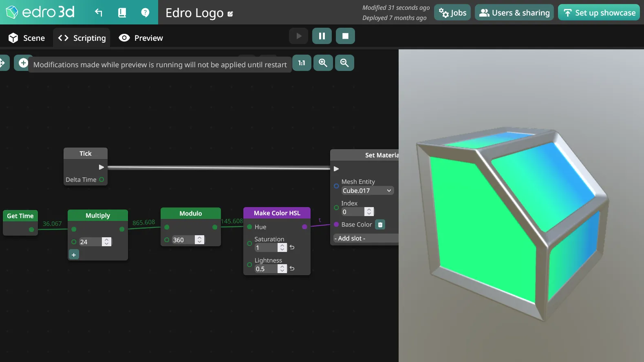Add an input to the Multiply node
The width and height of the screenshot is (644, 362).
74,255
